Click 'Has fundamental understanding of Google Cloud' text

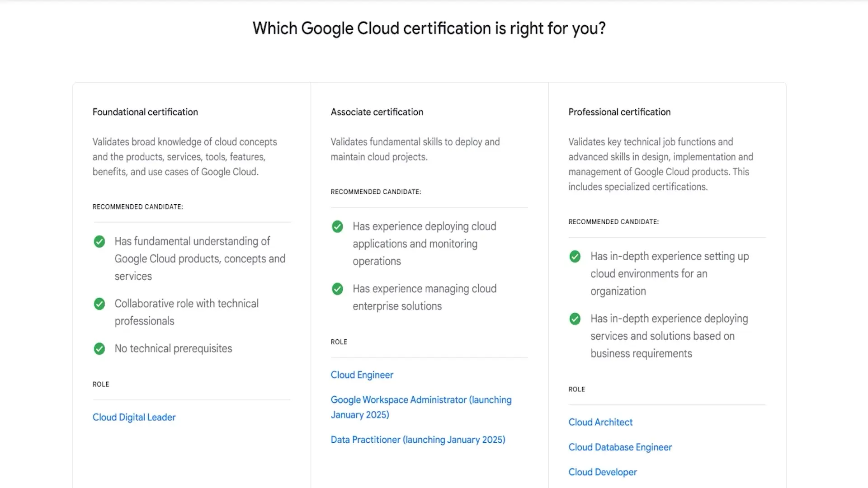click(x=200, y=258)
